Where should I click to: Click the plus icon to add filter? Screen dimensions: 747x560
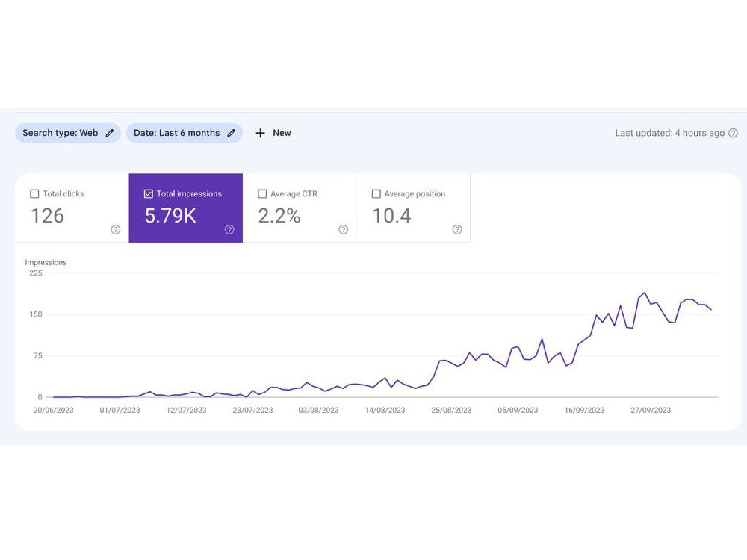point(260,134)
